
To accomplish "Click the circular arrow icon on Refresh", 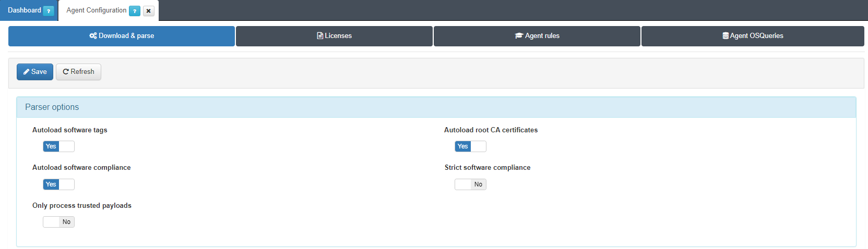I will (x=66, y=72).
